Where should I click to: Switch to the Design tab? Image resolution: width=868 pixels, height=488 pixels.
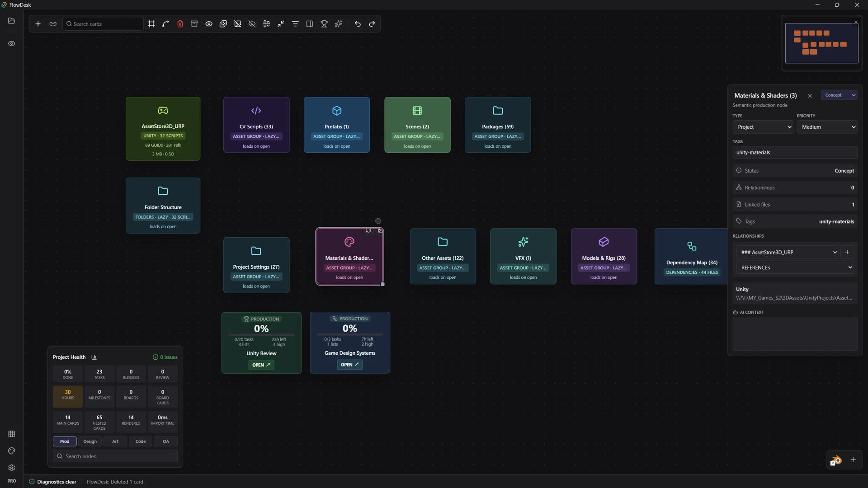(x=90, y=442)
